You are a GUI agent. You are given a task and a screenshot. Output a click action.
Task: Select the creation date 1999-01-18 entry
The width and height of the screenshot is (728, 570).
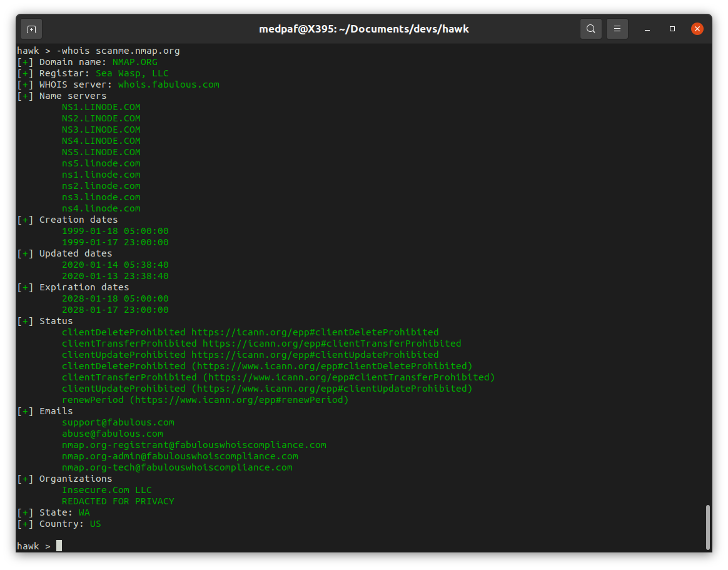114,230
